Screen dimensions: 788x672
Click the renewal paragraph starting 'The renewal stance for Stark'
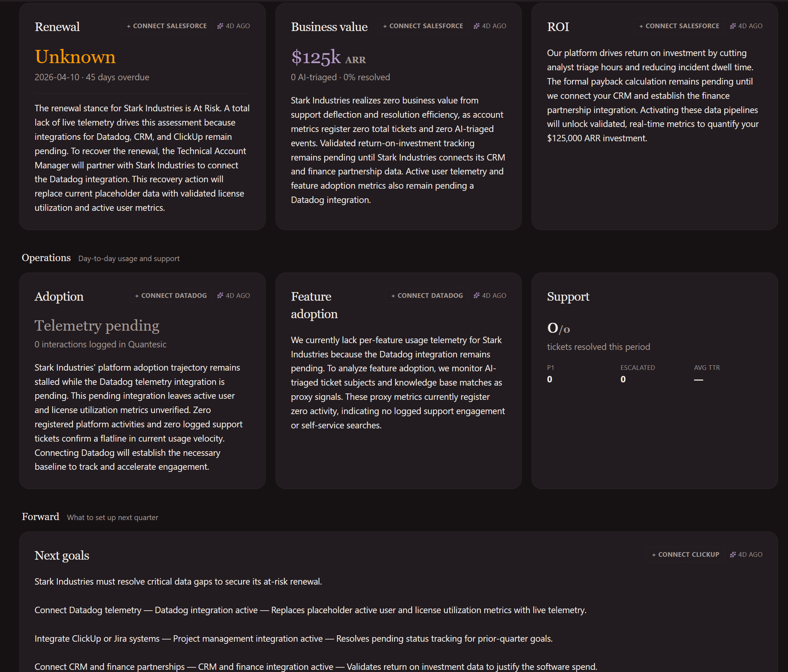pyautogui.click(x=142, y=158)
